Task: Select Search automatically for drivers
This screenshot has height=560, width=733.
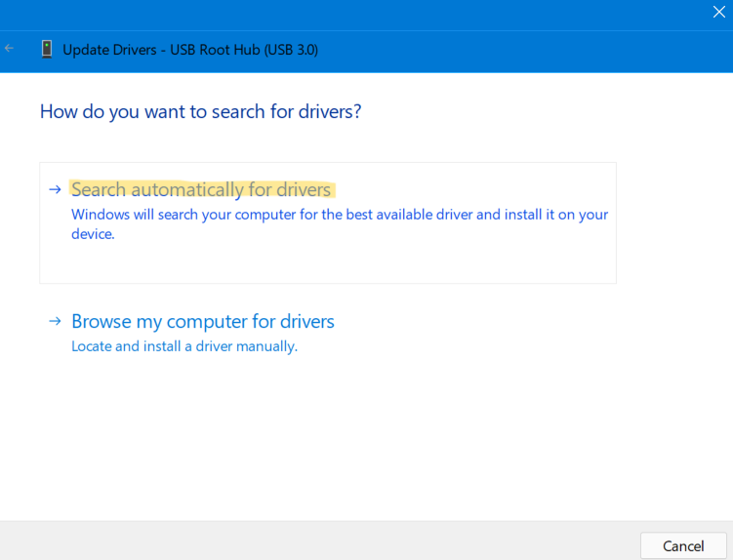Action: 201,190
